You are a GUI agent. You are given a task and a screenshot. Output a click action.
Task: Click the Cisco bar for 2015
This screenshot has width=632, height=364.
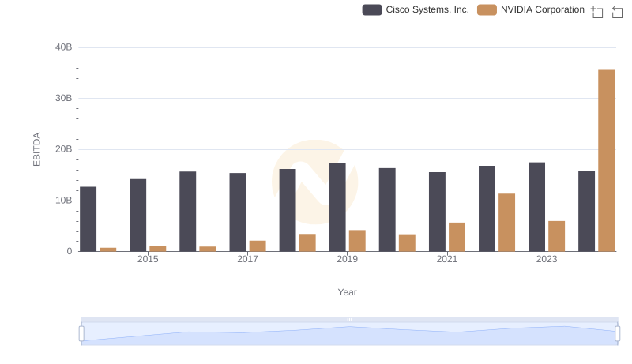point(137,215)
